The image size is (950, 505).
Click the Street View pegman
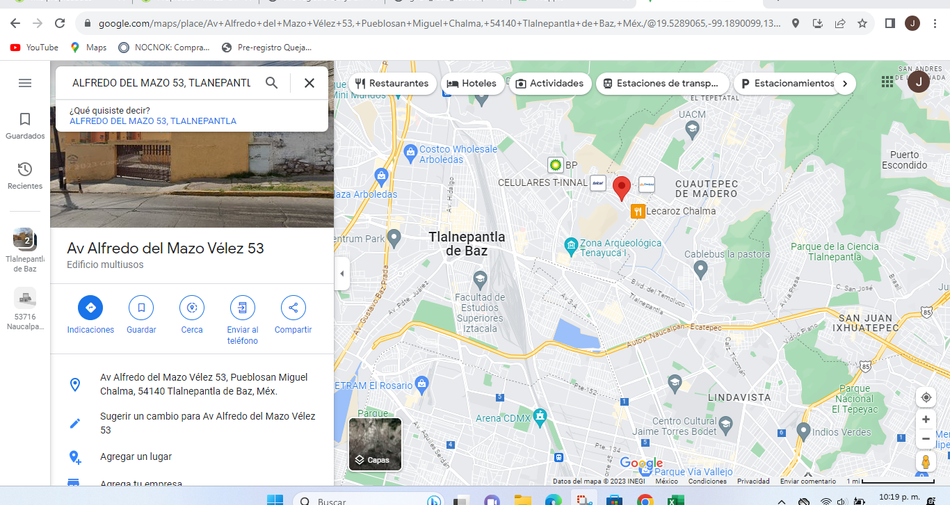[926, 462]
